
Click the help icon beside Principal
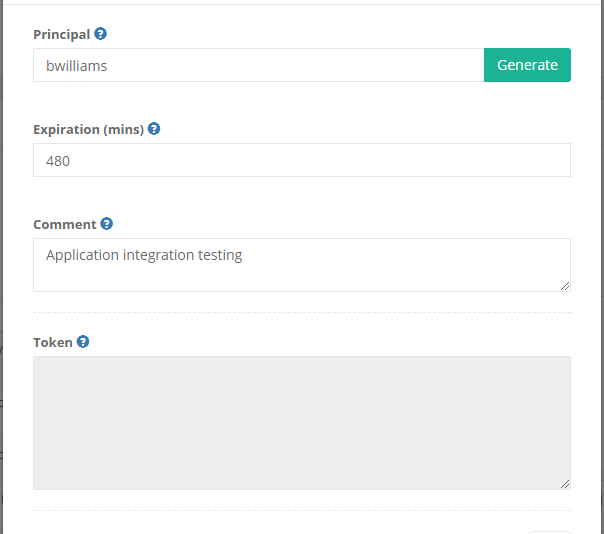101,34
